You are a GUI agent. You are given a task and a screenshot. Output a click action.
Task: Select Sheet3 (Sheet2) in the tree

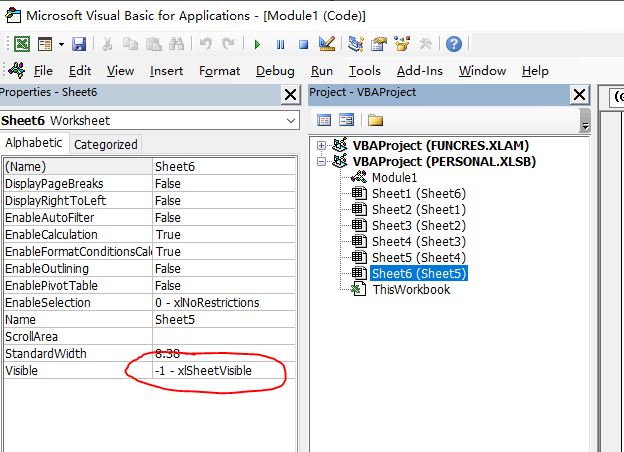coord(418,226)
